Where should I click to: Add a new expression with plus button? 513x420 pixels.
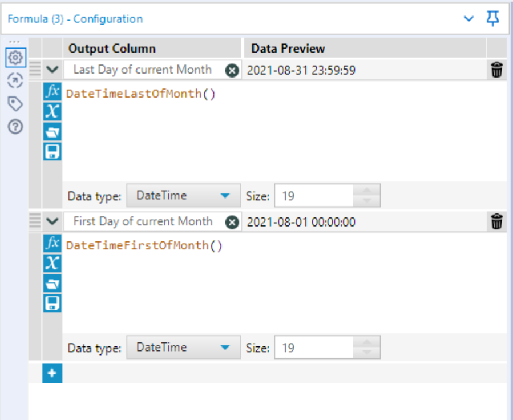tap(52, 373)
